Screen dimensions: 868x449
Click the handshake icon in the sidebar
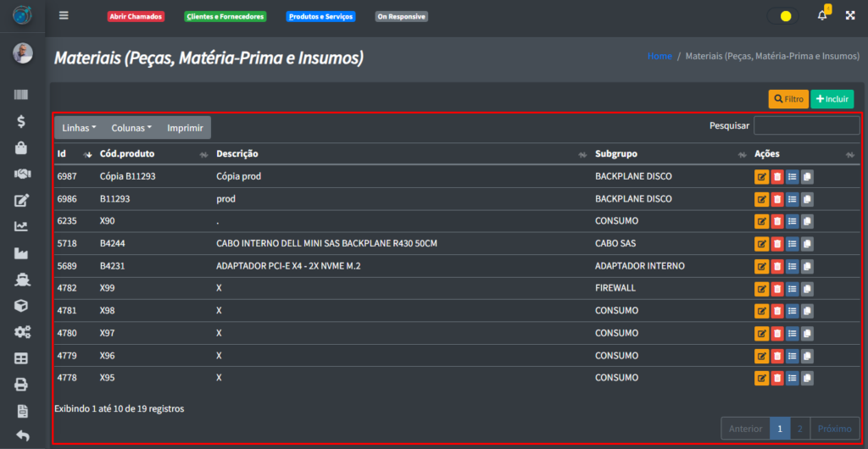click(22, 175)
